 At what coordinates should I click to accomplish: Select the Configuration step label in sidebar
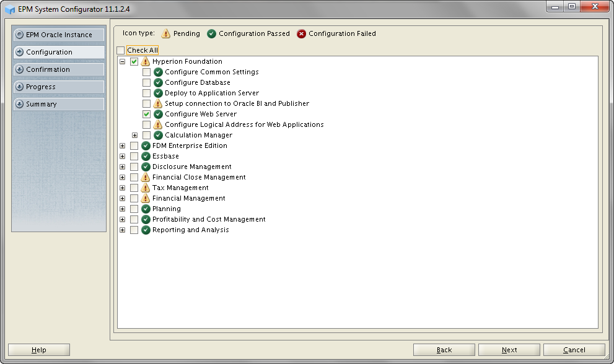tap(49, 52)
